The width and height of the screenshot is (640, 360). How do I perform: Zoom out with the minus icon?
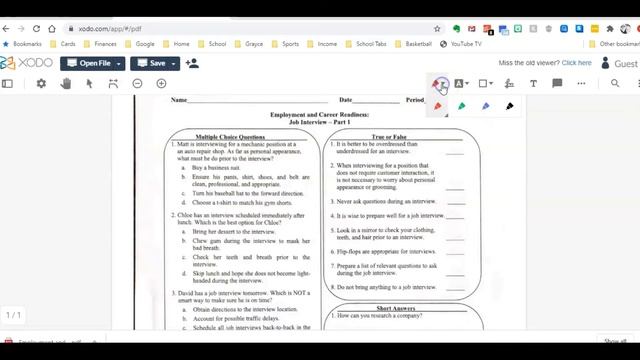click(x=138, y=84)
